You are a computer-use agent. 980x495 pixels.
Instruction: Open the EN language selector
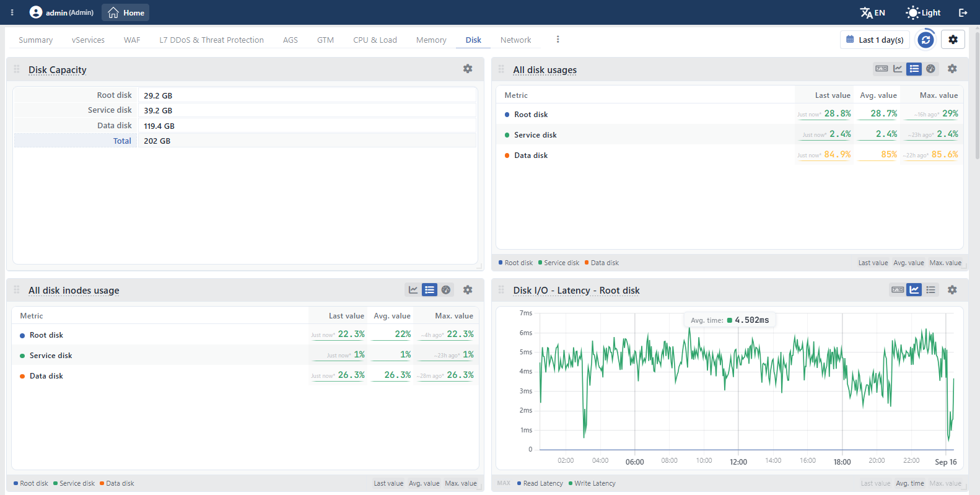(x=872, y=12)
